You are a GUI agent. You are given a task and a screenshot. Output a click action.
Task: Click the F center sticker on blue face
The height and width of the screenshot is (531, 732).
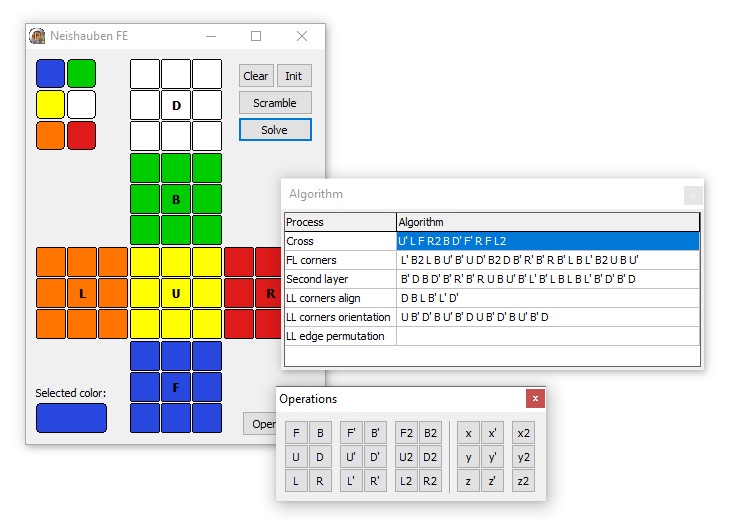(176, 387)
